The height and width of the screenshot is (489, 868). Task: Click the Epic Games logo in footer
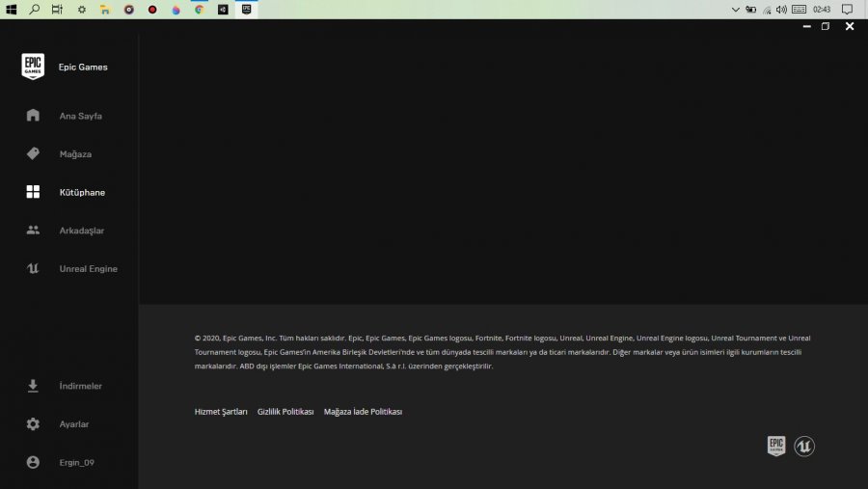point(776,446)
